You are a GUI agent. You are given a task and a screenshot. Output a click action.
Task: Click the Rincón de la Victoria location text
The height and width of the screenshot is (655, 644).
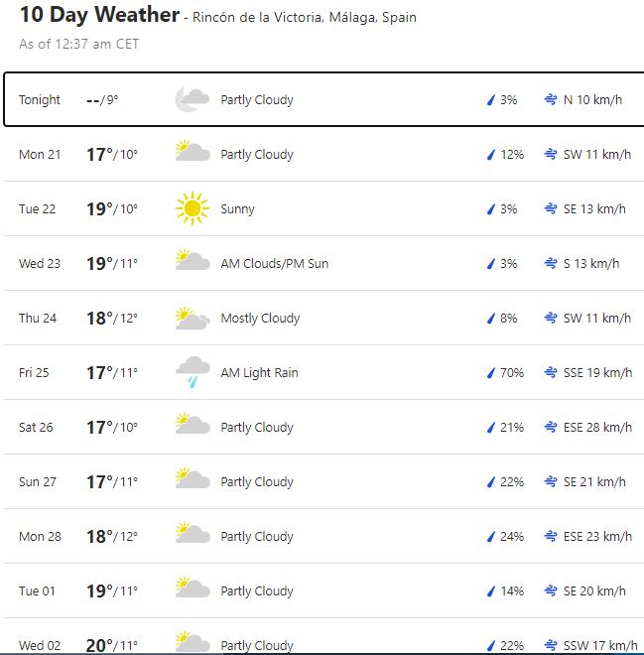(304, 18)
